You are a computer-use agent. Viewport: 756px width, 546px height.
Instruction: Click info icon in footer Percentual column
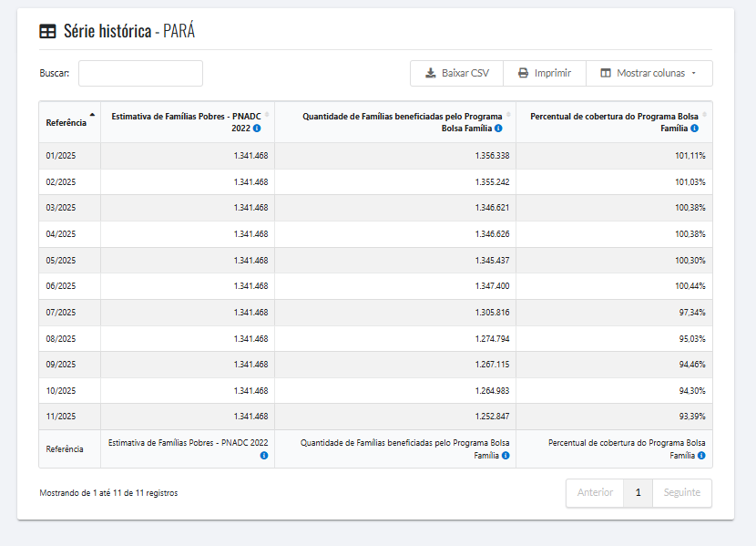pos(701,455)
